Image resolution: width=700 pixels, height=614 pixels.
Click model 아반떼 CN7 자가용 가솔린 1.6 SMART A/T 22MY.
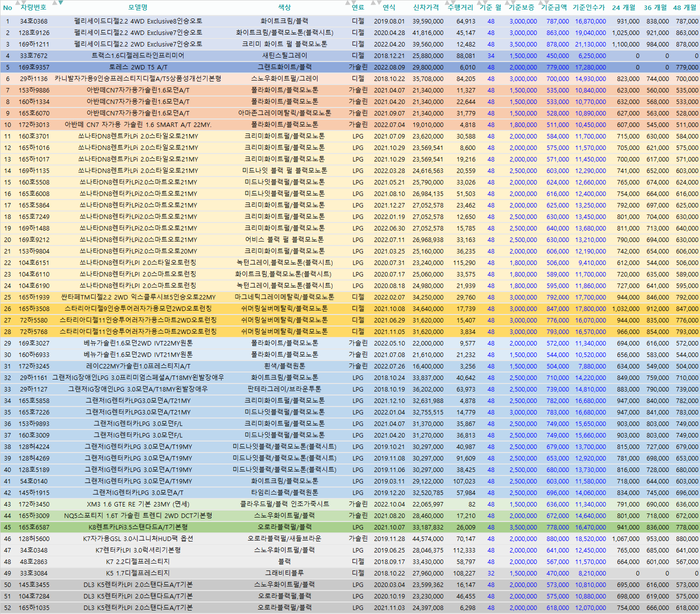[x=138, y=125]
